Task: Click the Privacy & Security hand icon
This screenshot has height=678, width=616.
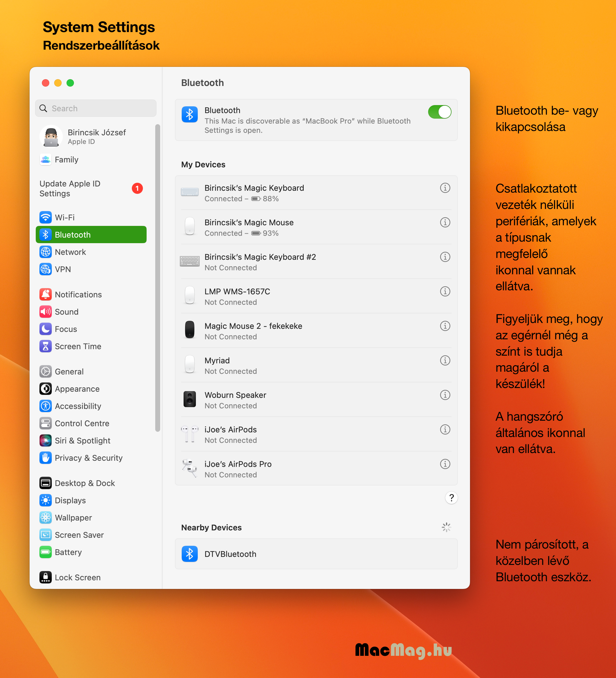Action: click(x=45, y=458)
